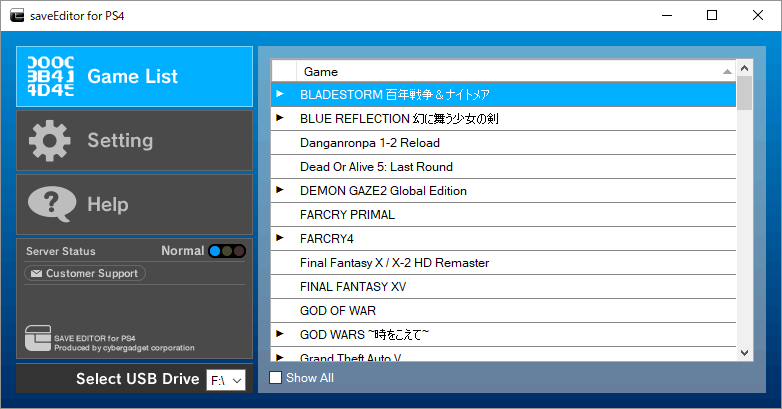Viewport: 782px width, 409px height.
Task: Expand the BLUE REFLECTION game entry
Action: (280, 118)
